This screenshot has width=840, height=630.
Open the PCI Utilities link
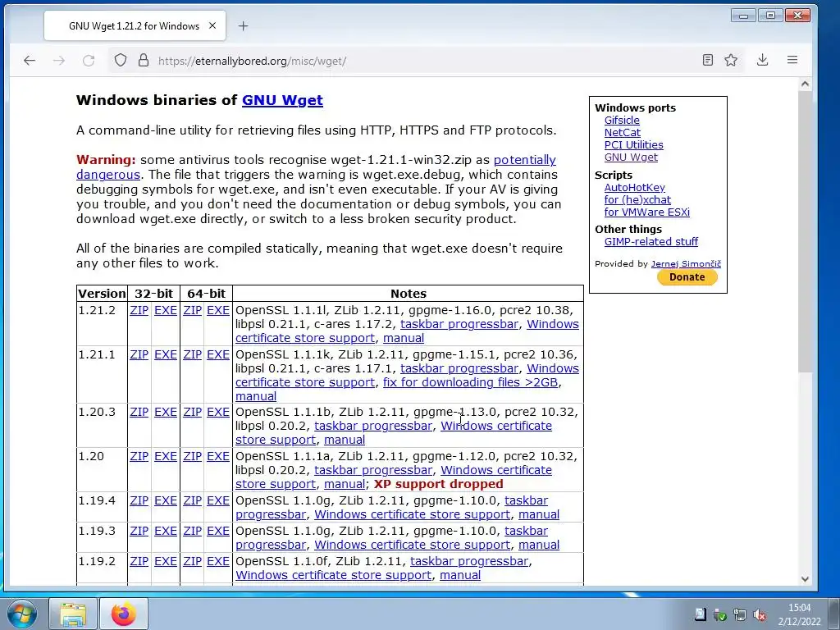(633, 144)
